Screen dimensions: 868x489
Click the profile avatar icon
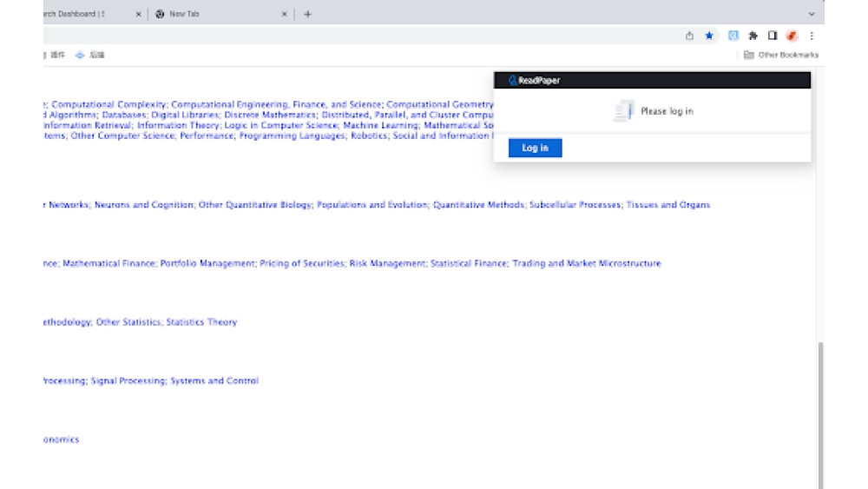pyautogui.click(x=792, y=36)
